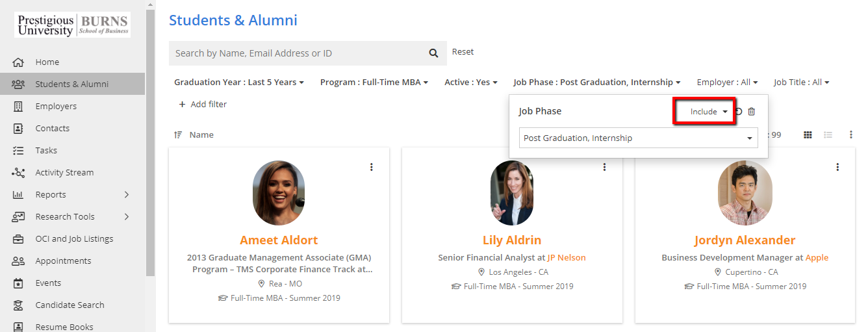Expand the Post Graduation, Internship combo box

pyautogui.click(x=638, y=138)
